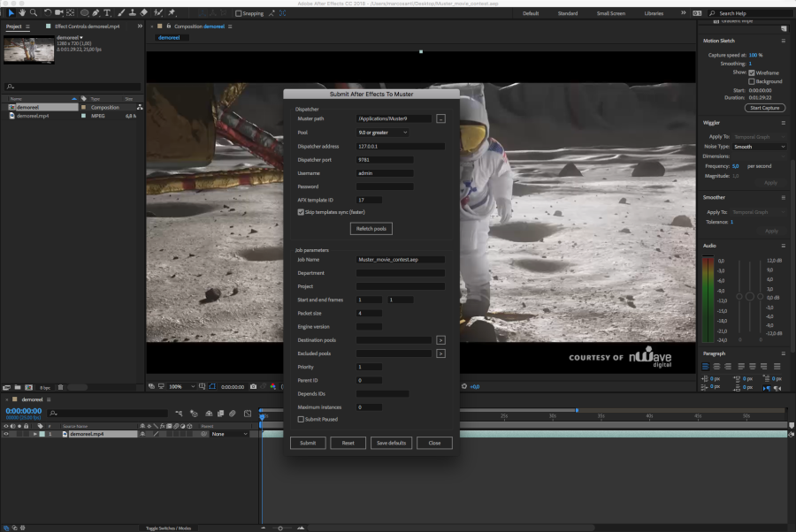Click the Draft 3D icon in timeline
This screenshot has width=796, height=532.
click(x=194, y=414)
